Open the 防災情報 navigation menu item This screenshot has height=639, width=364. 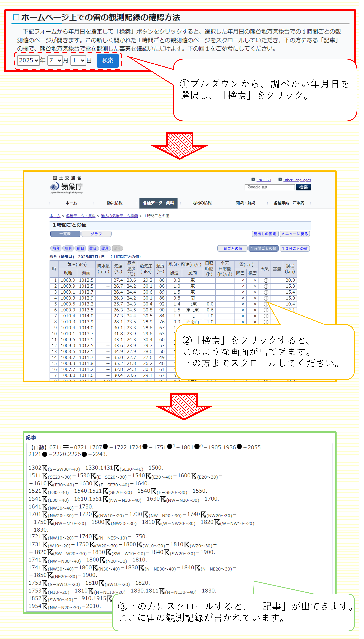(x=115, y=203)
